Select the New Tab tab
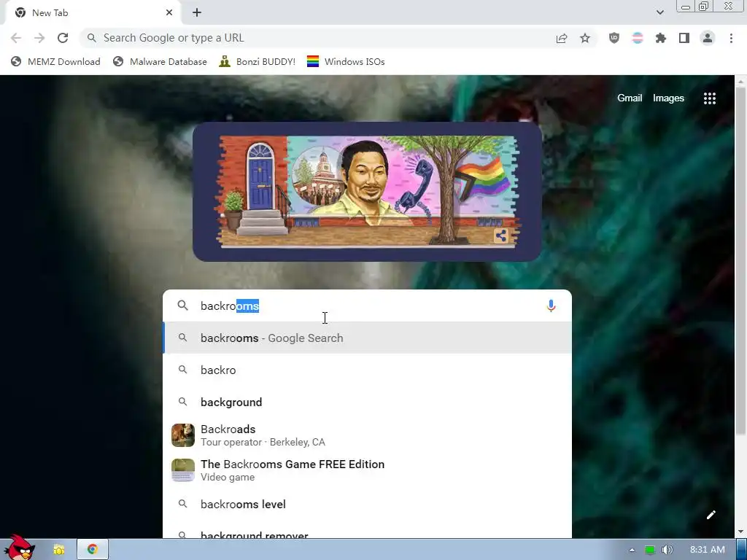Screen dimensions: 747x560 pos(93,13)
